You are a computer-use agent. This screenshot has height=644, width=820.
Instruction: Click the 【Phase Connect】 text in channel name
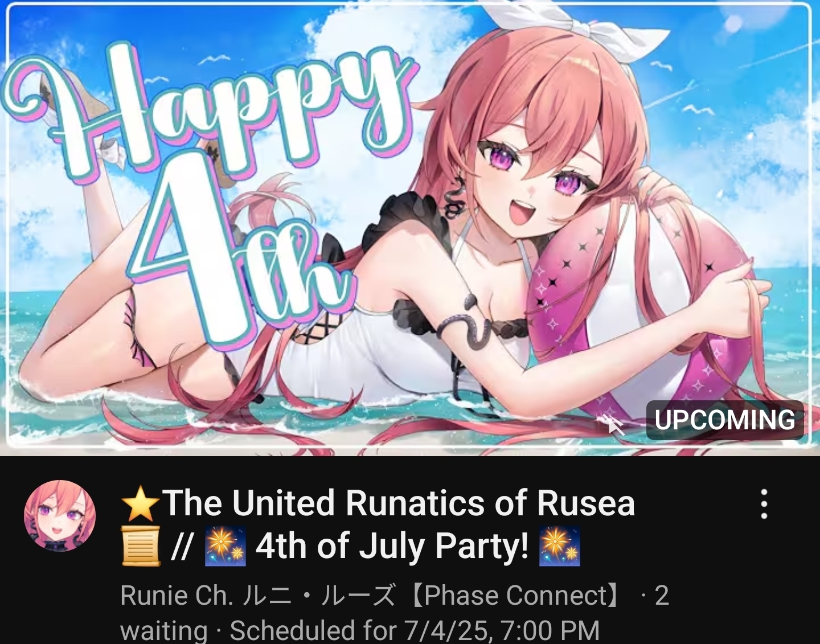pyautogui.click(x=516, y=596)
